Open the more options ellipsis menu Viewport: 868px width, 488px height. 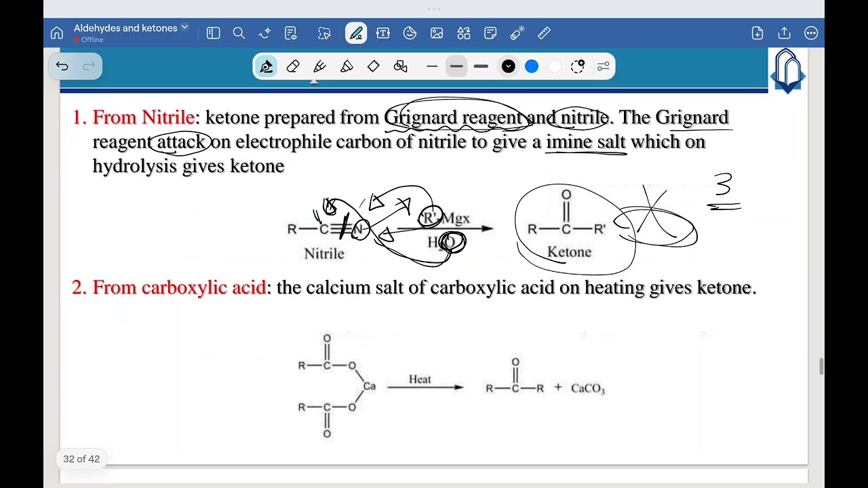[x=811, y=33]
